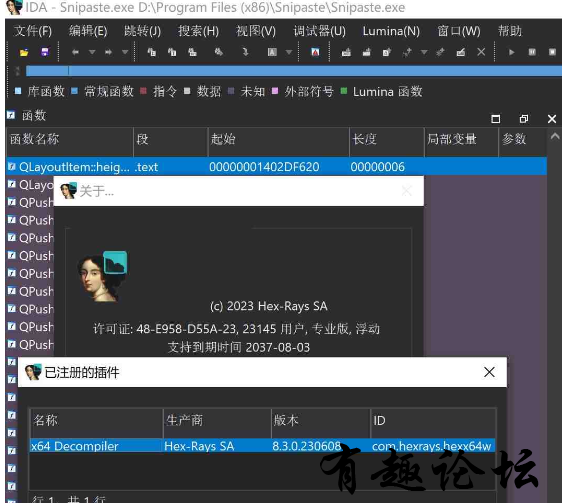Jump back with the left arrow icon
Viewport: 562px width, 503px height.
[75, 52]
